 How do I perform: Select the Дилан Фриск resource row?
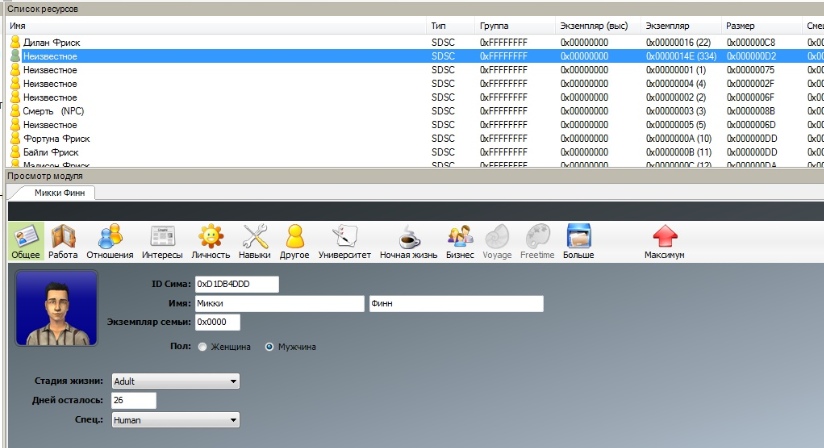[x=51, y=43]
